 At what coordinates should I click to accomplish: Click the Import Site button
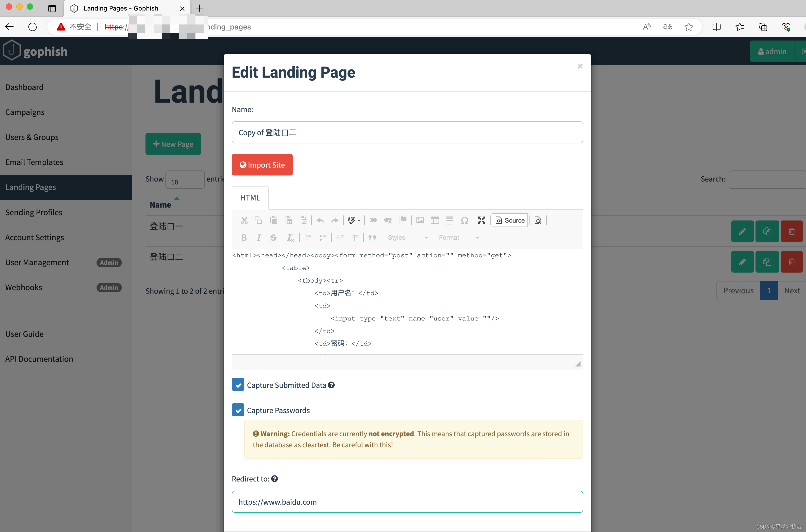(x=262, y=165)
